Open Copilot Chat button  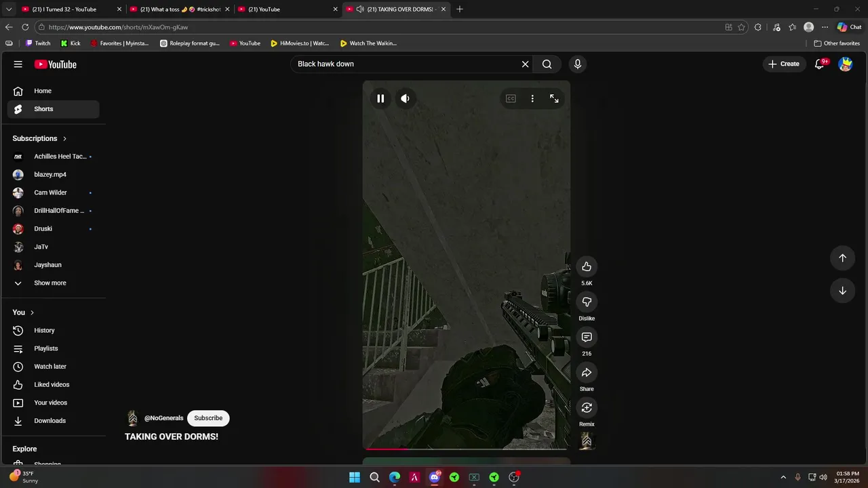click(x=849, y=27)
